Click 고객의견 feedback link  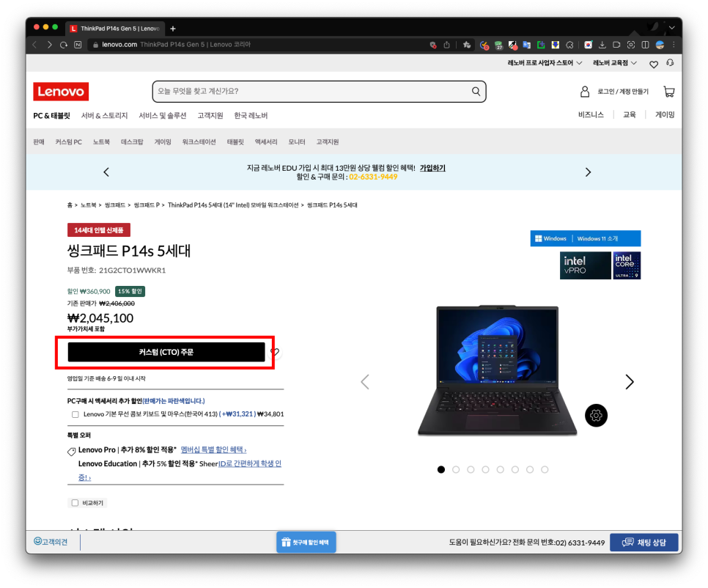pyautogui.click(x=51, y=542)
